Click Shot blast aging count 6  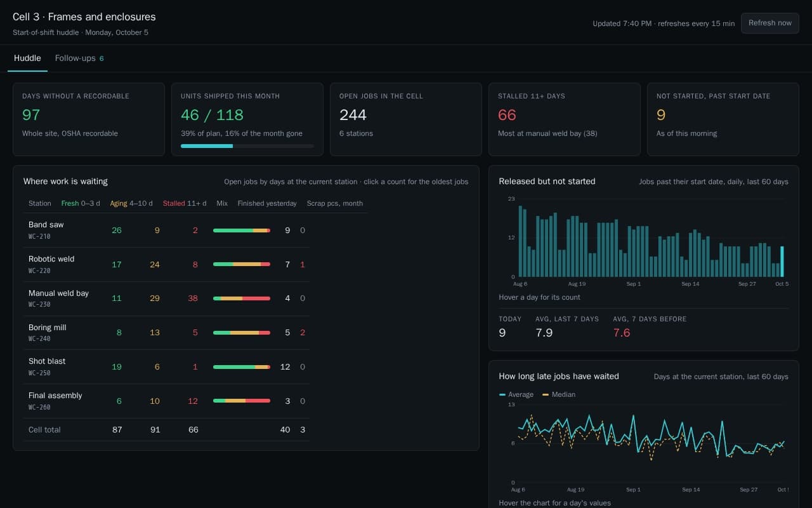pyautogui.click(x=157, y=366)
